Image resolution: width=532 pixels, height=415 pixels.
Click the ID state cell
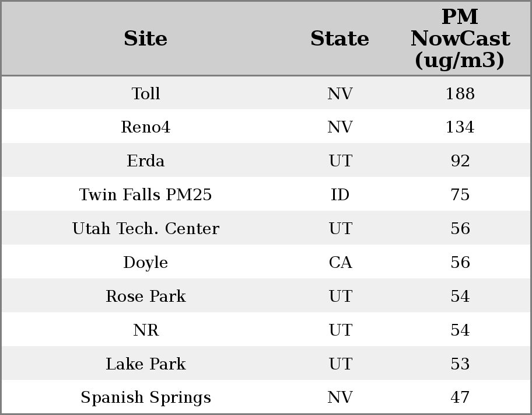(x=339, y=195)
